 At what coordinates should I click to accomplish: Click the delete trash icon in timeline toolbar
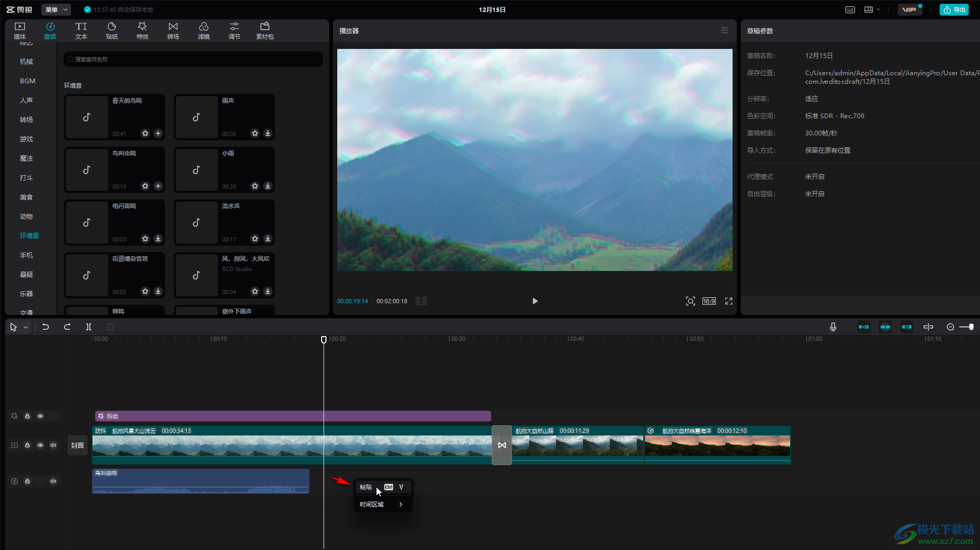[x=110, y=327]
